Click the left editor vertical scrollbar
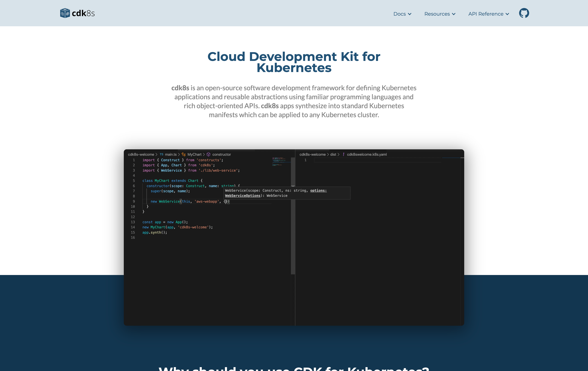The image size is (588, 371). coord(293,216)
